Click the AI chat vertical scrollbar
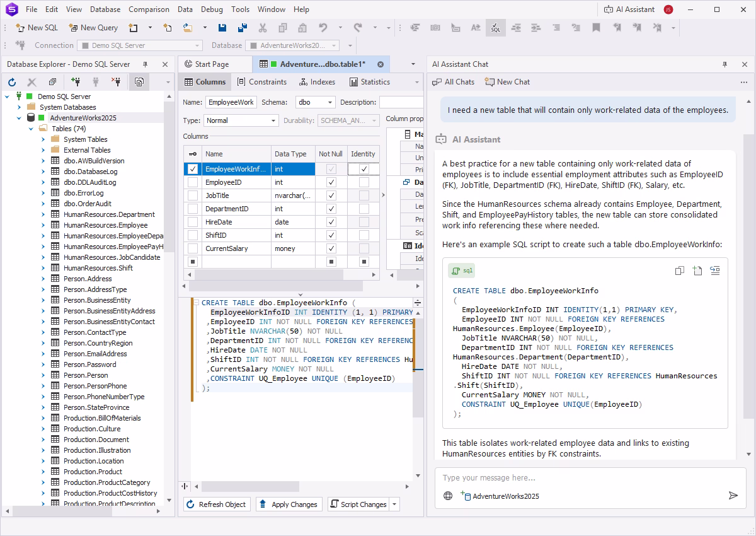 point(748,276)
